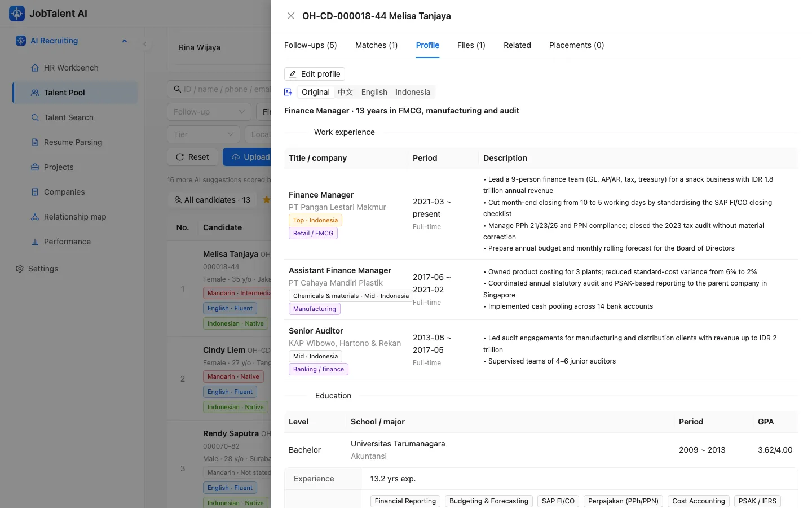Select candidate Cindy Liem in the list

(x=224, y=350)
